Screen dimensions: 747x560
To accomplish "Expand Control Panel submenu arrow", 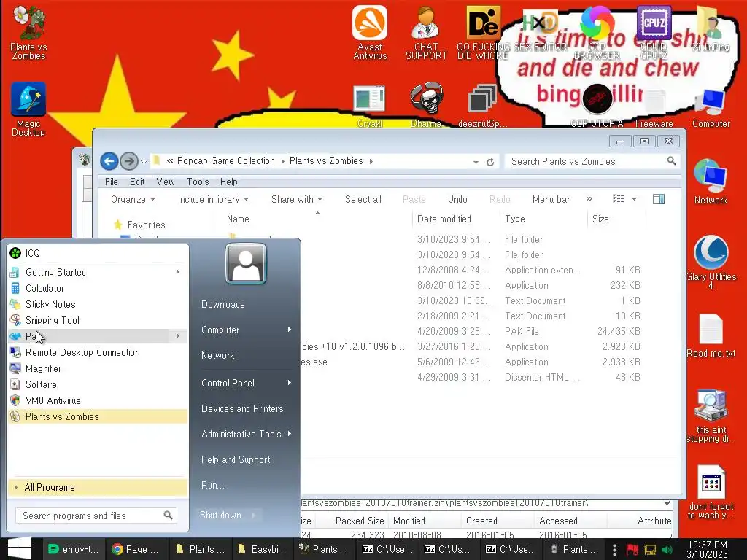I will pos(289,383).
